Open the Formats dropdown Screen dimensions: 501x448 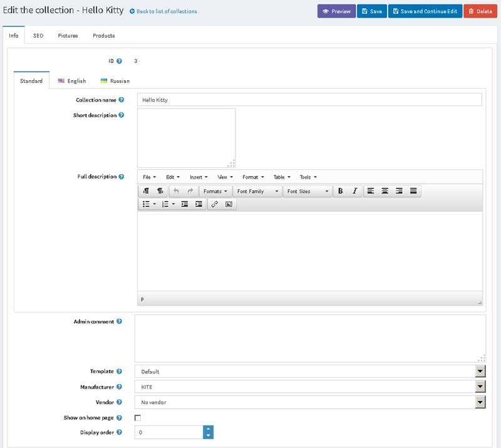tap(215, 191)
